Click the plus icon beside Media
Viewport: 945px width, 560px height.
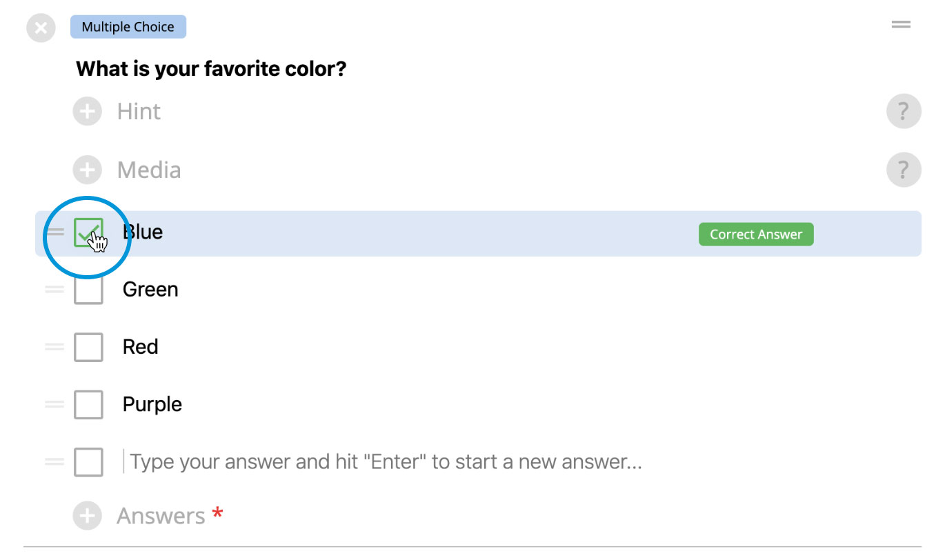tap(88, 170)
